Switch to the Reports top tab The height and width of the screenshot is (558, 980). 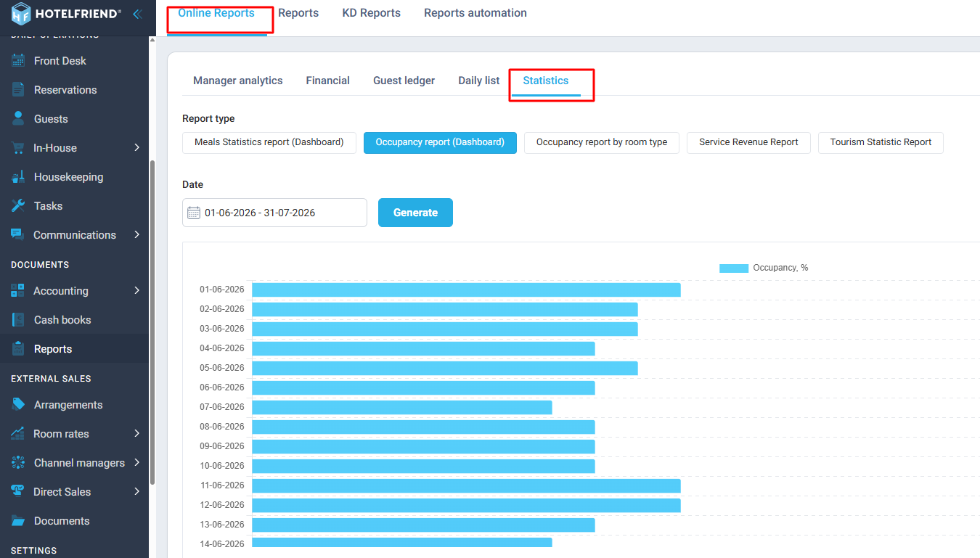click(298, 13)
